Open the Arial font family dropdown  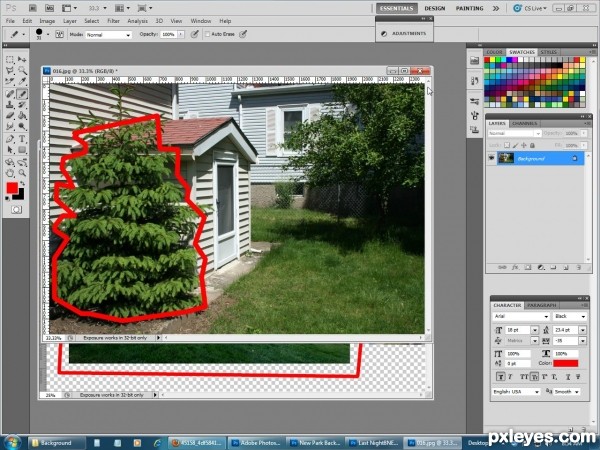[x=521, y=316]
